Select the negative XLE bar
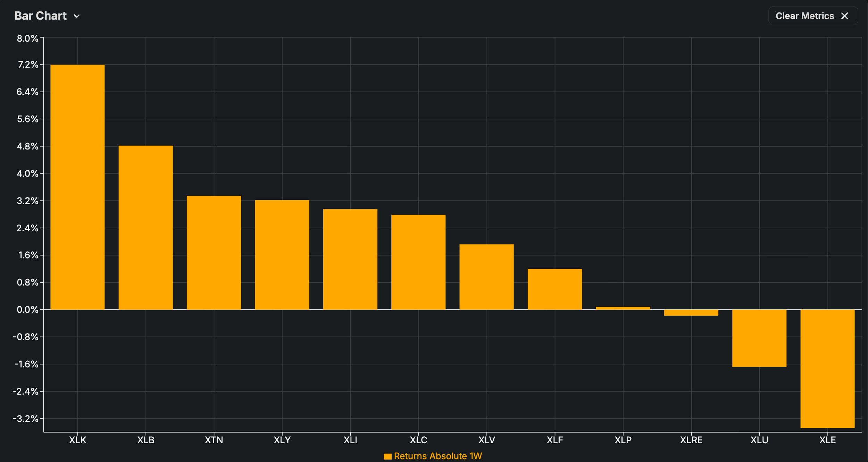Viewport: 868px width, 462px height. (828, 369)
